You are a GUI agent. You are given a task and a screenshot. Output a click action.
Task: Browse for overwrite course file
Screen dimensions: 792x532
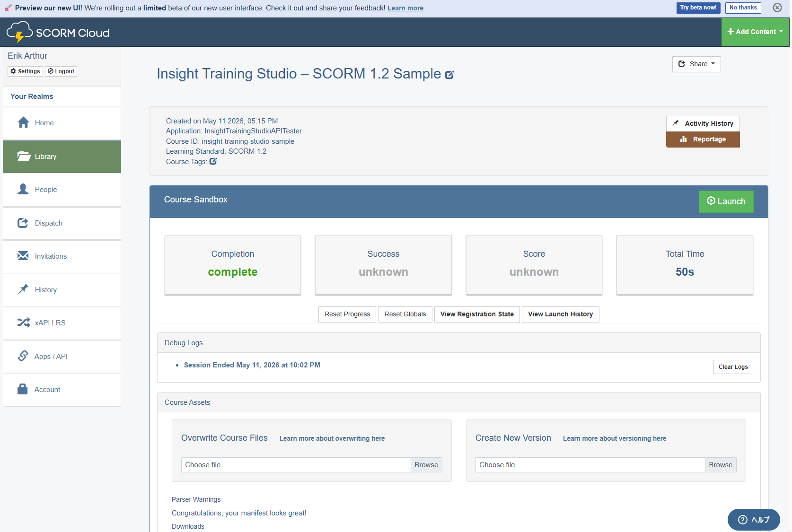(426, 465)
